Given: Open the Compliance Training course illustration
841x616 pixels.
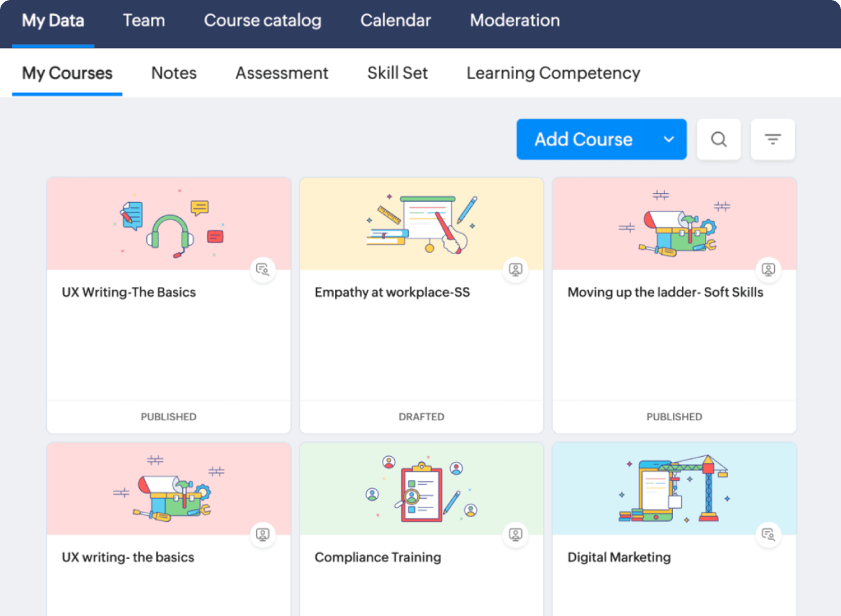Looking at the screenshot, I should coord(421,489).
